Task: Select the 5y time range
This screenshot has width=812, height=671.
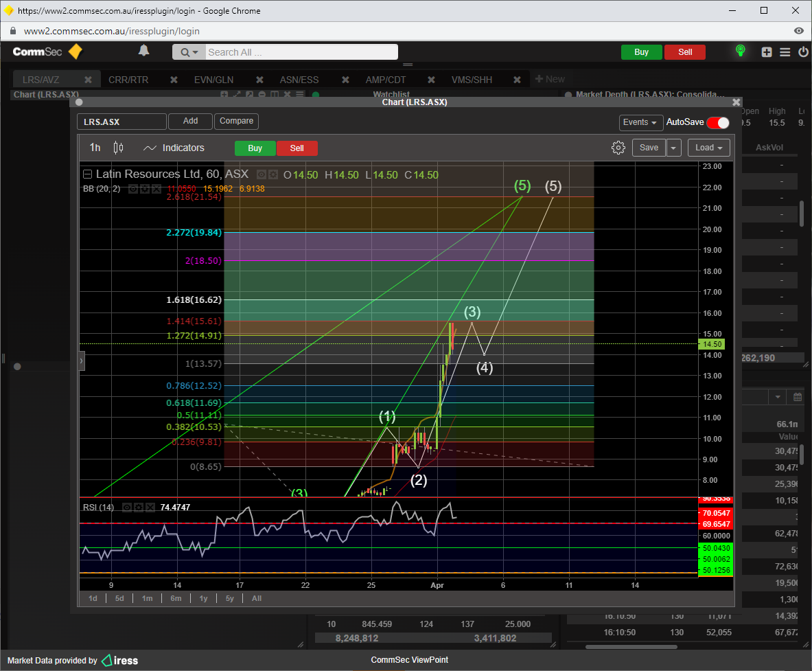Action: click(x=230, y=598)
